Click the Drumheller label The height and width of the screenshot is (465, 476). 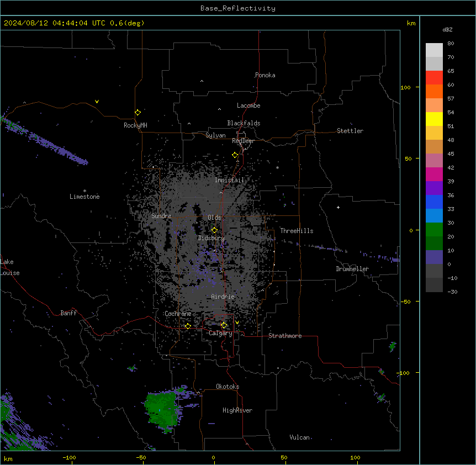pyautogui.click(x=352, y=269)
